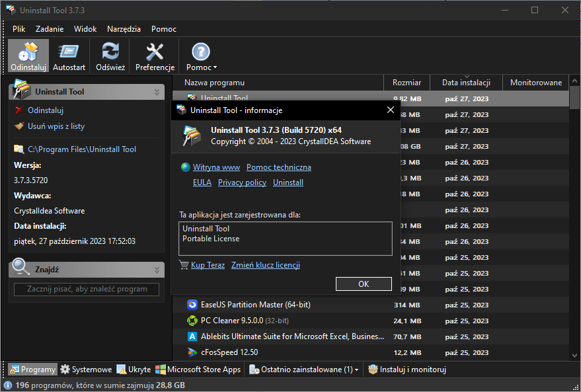Image resolution: width=581 pixels, height=392 pixels.
Task: Switch to the Programy tab
Action: [x=33, y=369]
